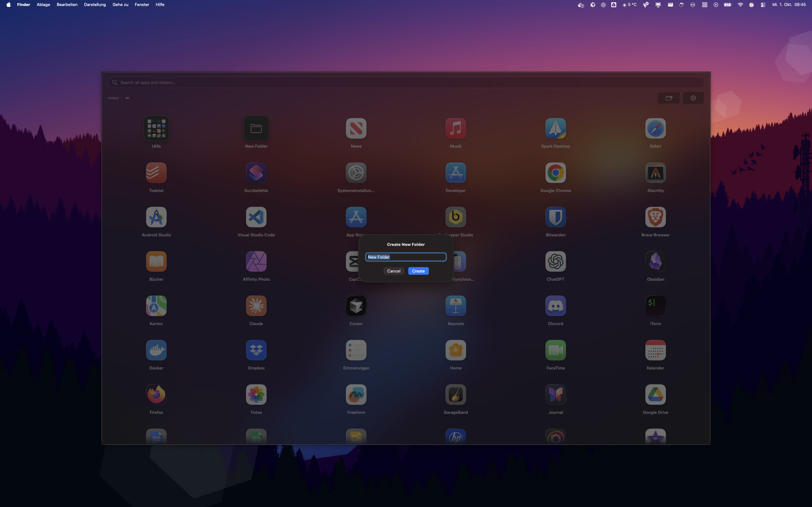Open the launcher settings icon button

(x=693, y=98)
